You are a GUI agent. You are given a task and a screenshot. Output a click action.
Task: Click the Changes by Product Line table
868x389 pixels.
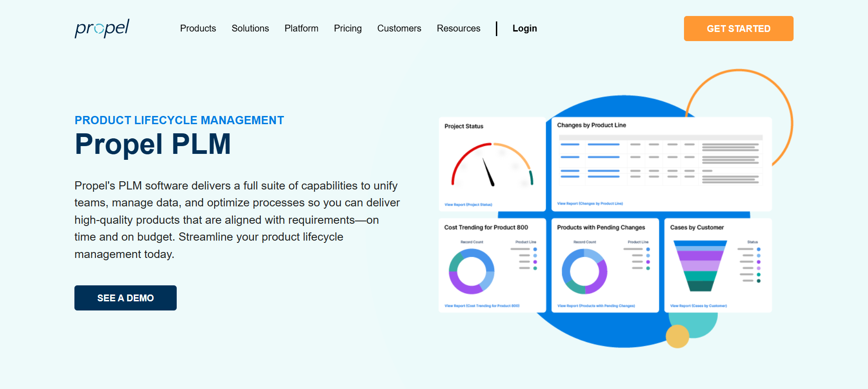coord(660,160)
